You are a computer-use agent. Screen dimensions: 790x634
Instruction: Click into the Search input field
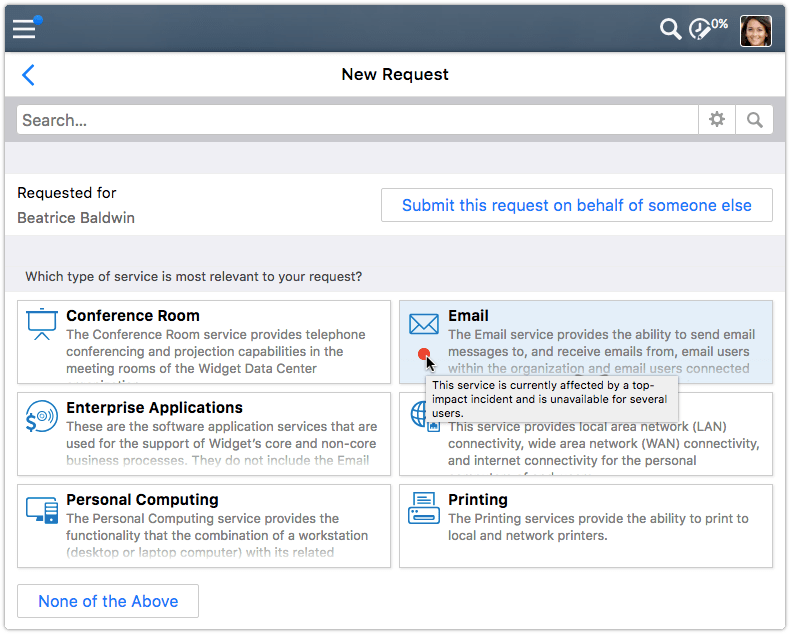pyautogui.click(x=357, y=120)
